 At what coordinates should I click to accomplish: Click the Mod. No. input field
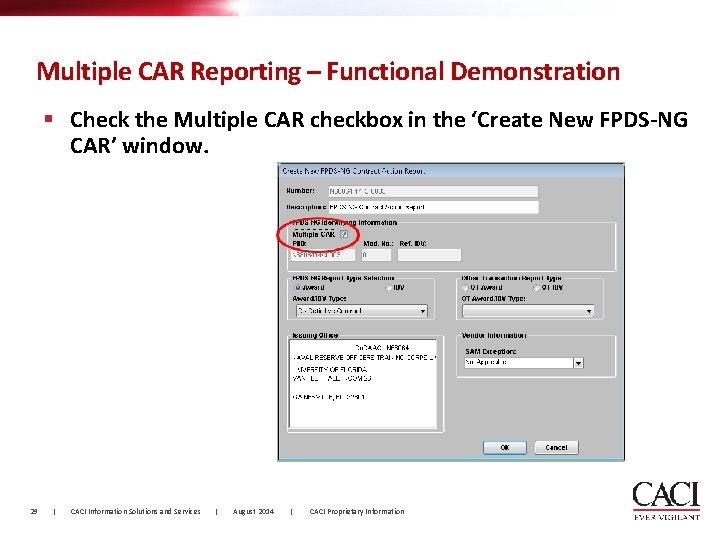click(x=376, y=255)
